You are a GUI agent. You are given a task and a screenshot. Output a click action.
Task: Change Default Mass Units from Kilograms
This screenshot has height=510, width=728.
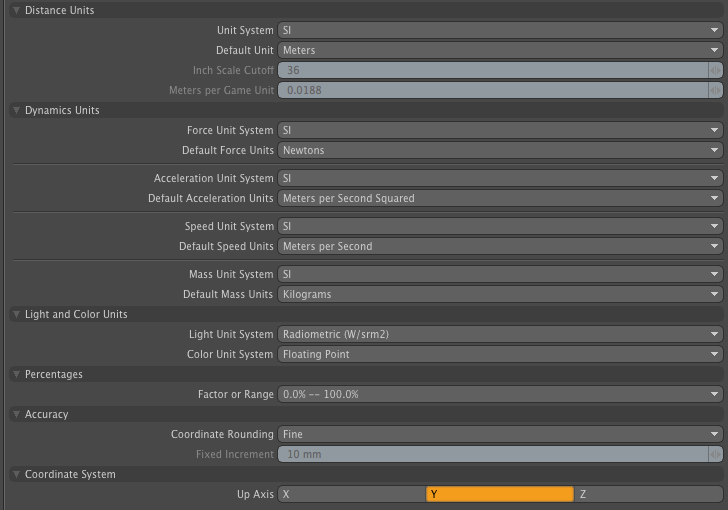coord(500,294)
